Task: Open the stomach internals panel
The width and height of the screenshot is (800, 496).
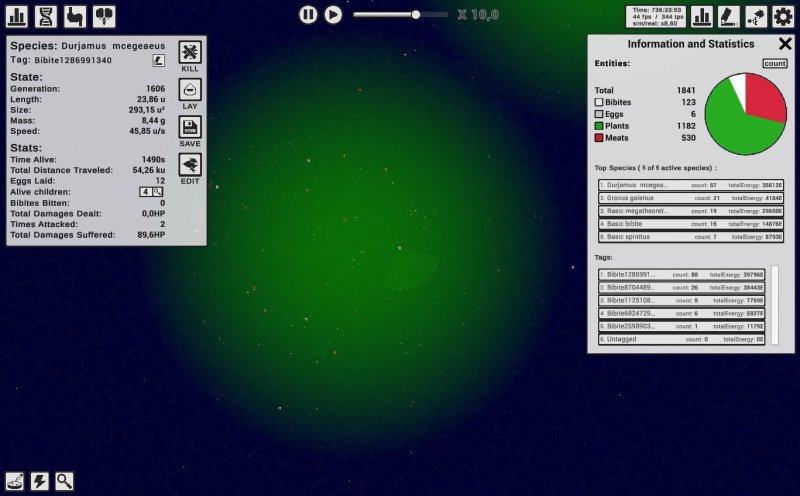Action: (75, 16)
